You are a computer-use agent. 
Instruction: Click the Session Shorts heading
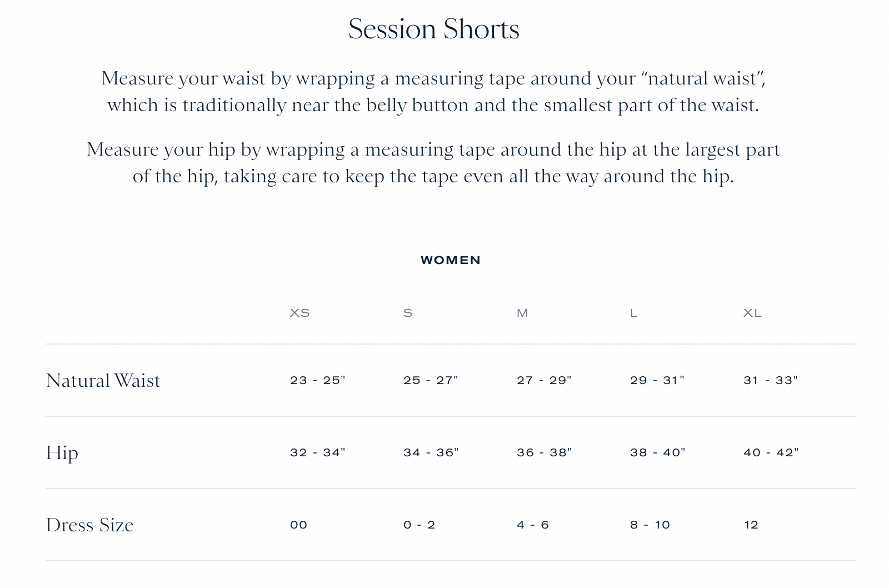[x=434, y=29]
